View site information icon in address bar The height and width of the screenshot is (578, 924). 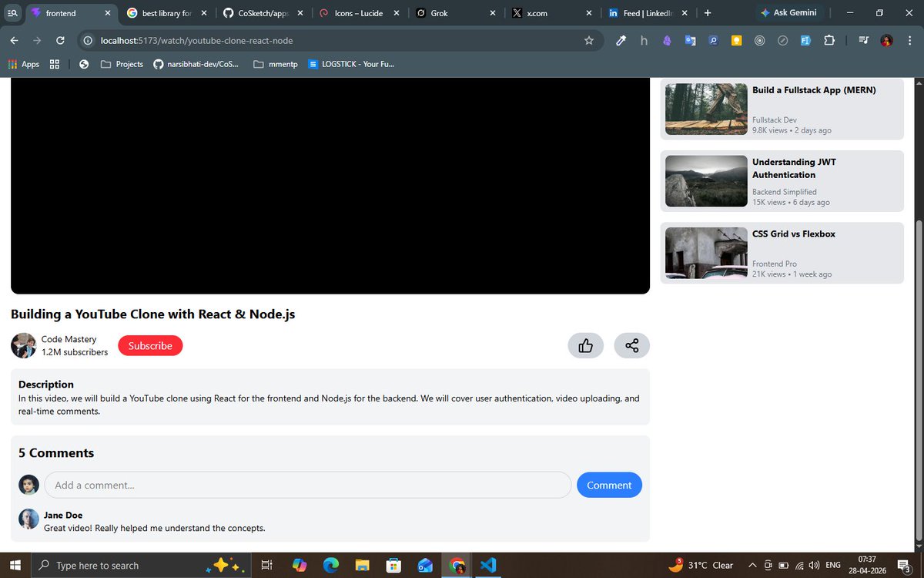pyautogui.click(x=88, y=41)
